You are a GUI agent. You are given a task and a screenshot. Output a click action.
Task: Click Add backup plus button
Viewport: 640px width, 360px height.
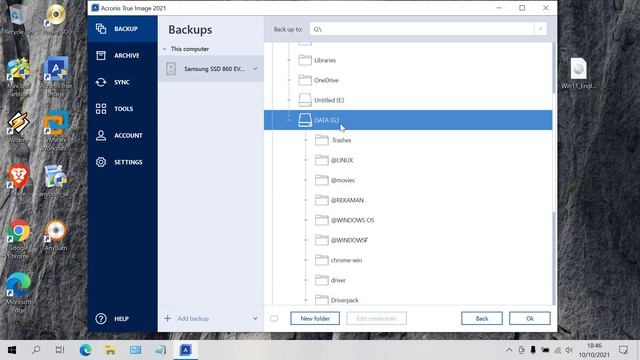[x=167, y=318]
